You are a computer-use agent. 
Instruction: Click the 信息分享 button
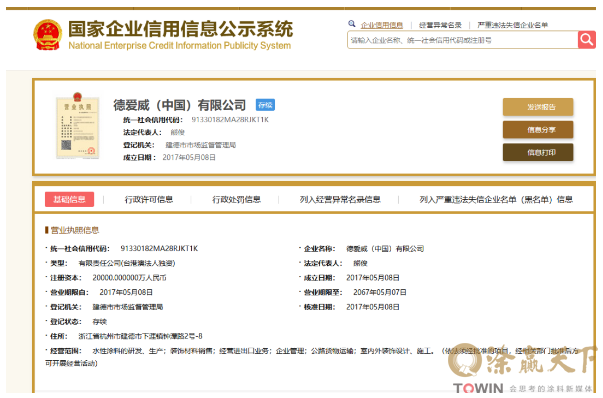click(x=538, y=130)
